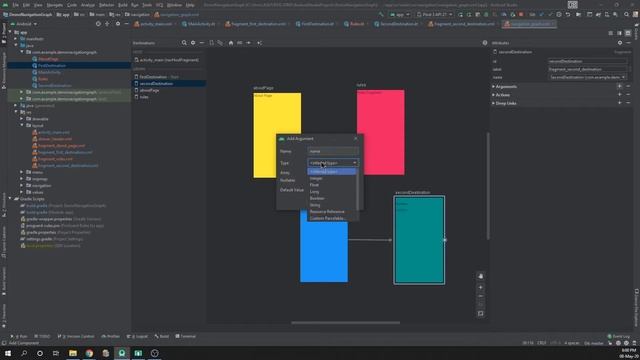Choose Float from the argument type list
The height and width of the screenshot is (360, 640).
tap(332, 185)
